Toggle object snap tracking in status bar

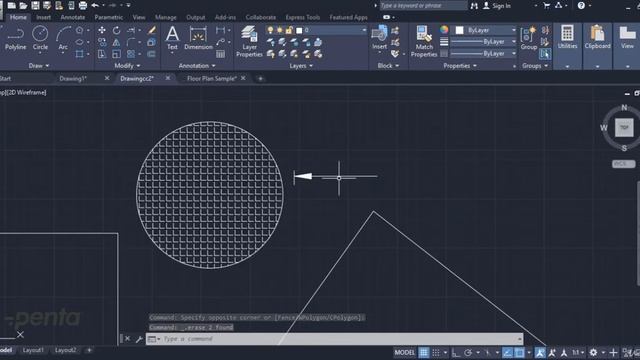(x=507, y=353)
